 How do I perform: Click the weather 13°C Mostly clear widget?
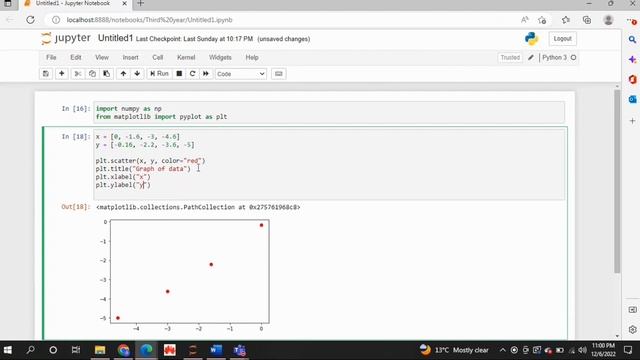(x=454, y=350)
